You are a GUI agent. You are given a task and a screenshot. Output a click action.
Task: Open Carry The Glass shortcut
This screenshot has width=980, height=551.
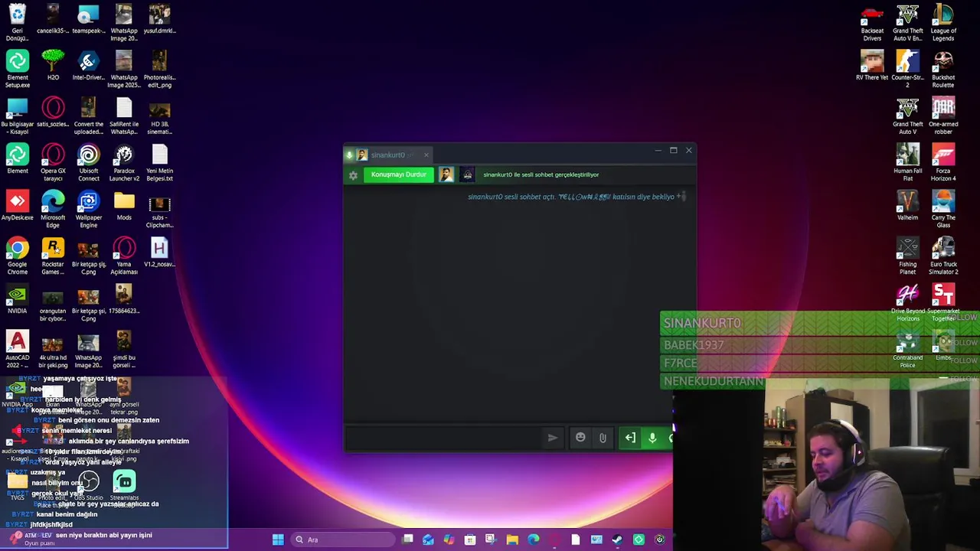point(943,210)
